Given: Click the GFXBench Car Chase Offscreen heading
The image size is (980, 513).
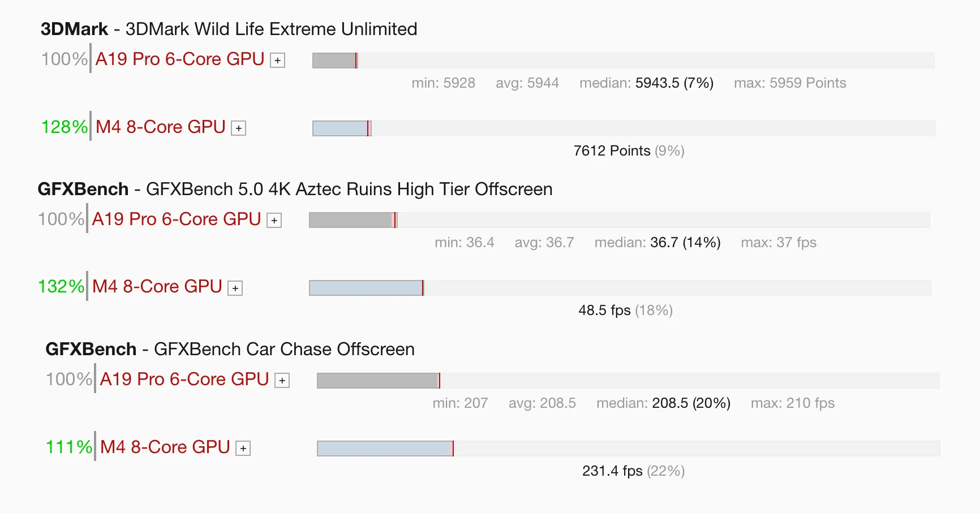Looking at the screenshot, I should pos(230,349).
